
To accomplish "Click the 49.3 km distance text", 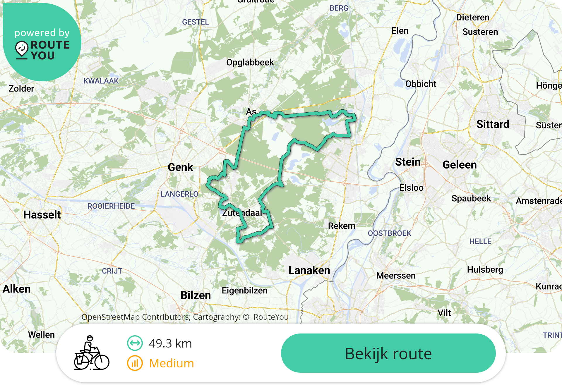I will [170, 343].
